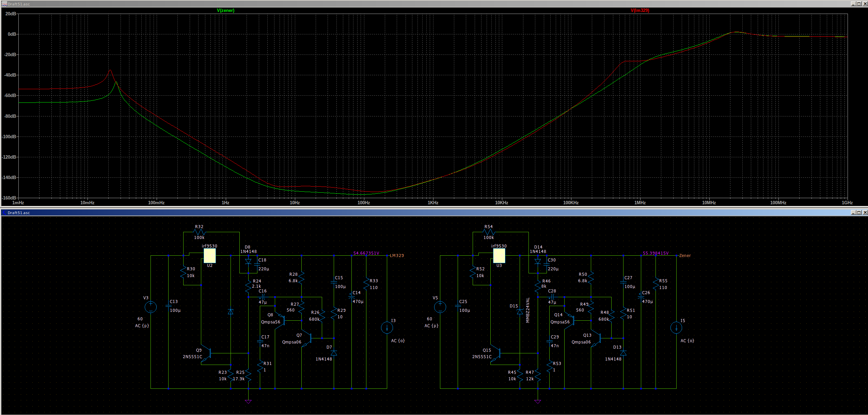868x415 pixels.
Task: Select the R25 17.9k value label
Action: [x=239, y=379]
